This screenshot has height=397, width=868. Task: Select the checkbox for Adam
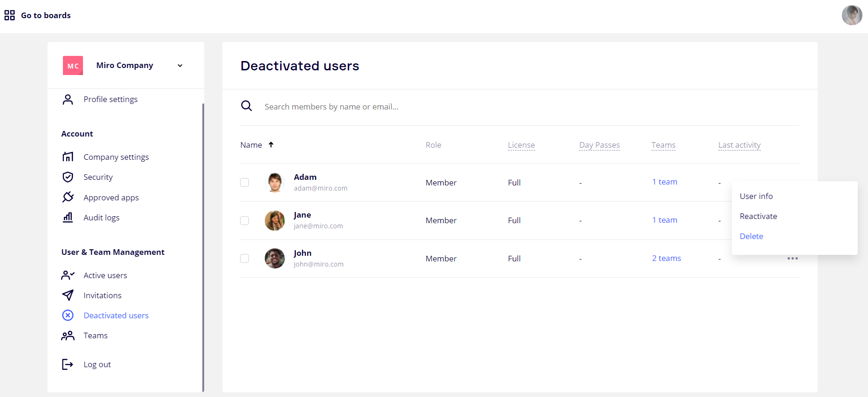[x=245, y=183]
